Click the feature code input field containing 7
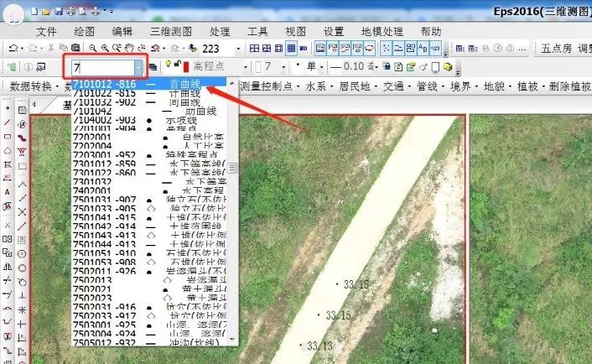This screenshot has width=592, height=364. point(103,68)
